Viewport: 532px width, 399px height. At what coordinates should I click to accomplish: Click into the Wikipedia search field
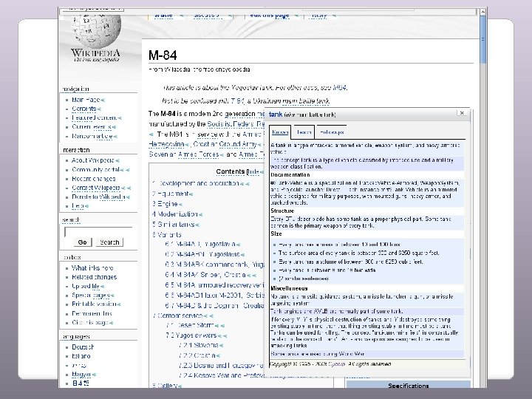pyautogui.click(x=98, y=232)
